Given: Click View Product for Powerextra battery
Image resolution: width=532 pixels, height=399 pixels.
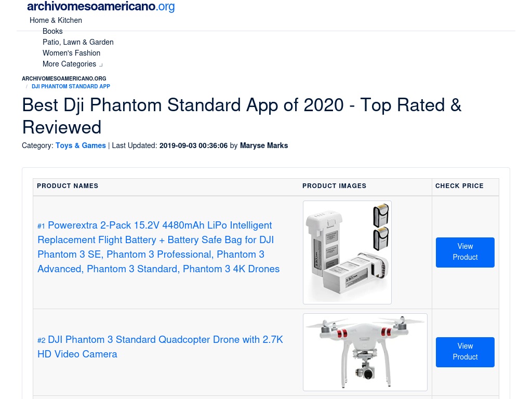Looking at the screenshot, I should [465, 252].
